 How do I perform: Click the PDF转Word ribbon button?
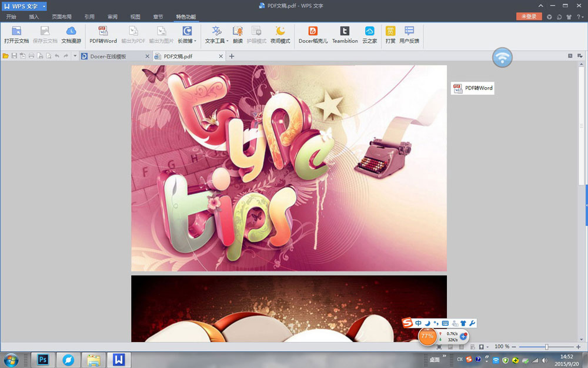coord(103,35)
